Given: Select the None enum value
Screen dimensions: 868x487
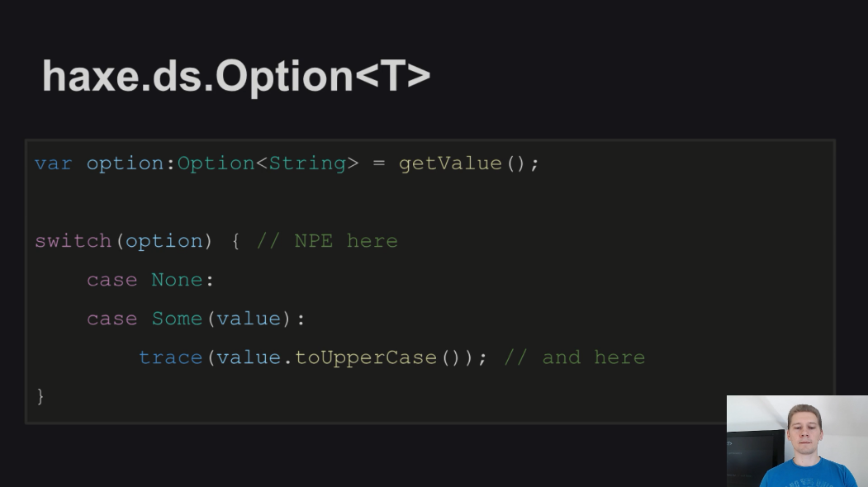Looking at the screenshot, I should pyautogui.click(x=177, y=280).
